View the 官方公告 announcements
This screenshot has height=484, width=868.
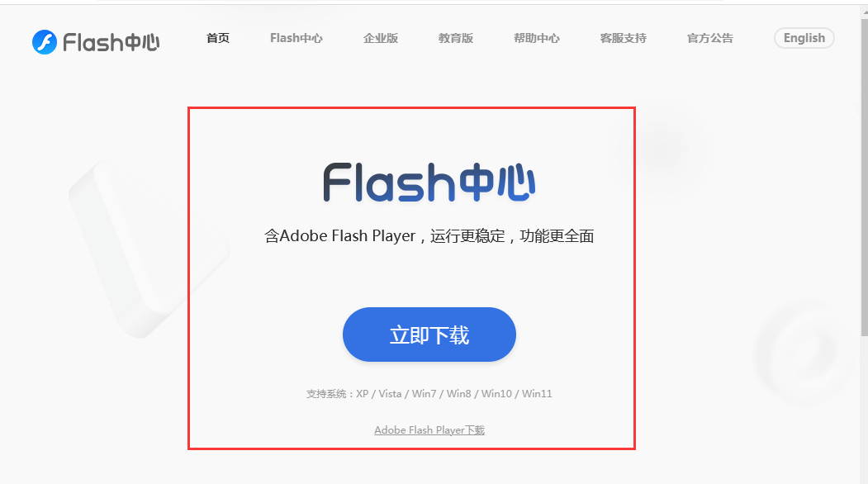click(710, 38)
